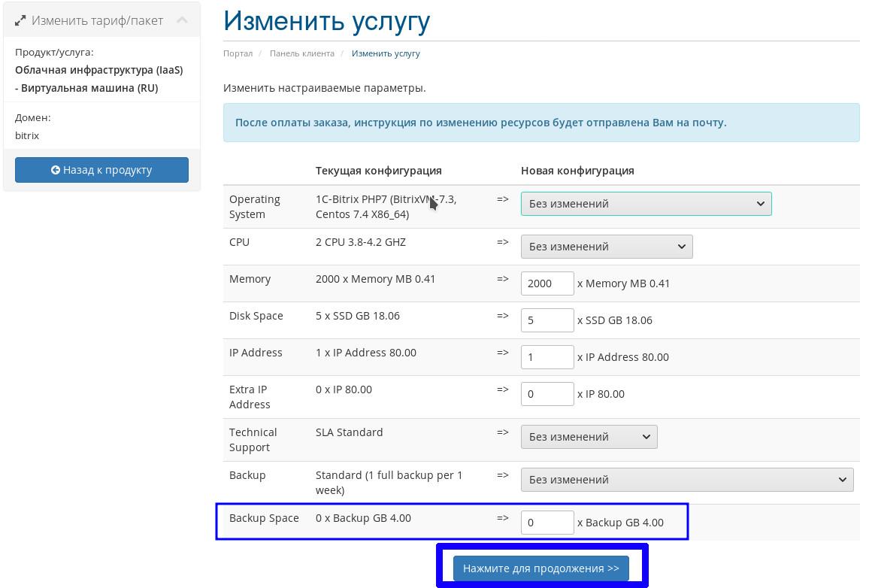Click the Изменить услугу breadcrumb item
Viewport: 872px width, 588px height.
point(386,53)
